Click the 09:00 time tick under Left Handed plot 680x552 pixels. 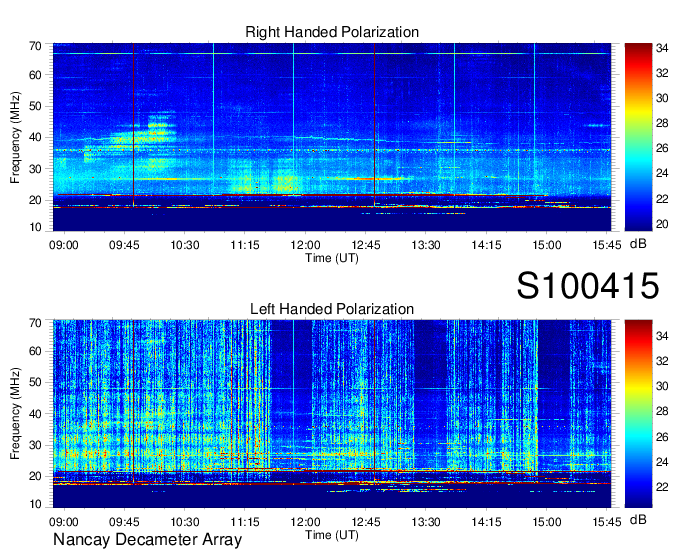coord(64,522)
